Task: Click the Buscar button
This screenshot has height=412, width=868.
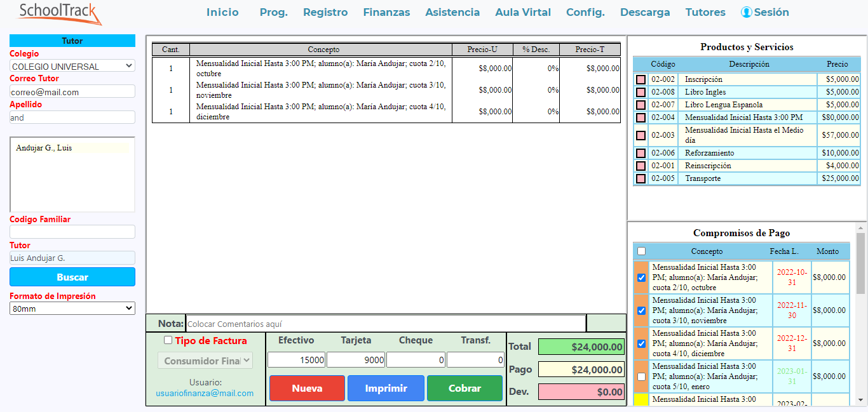Action: tap(72, 277)
